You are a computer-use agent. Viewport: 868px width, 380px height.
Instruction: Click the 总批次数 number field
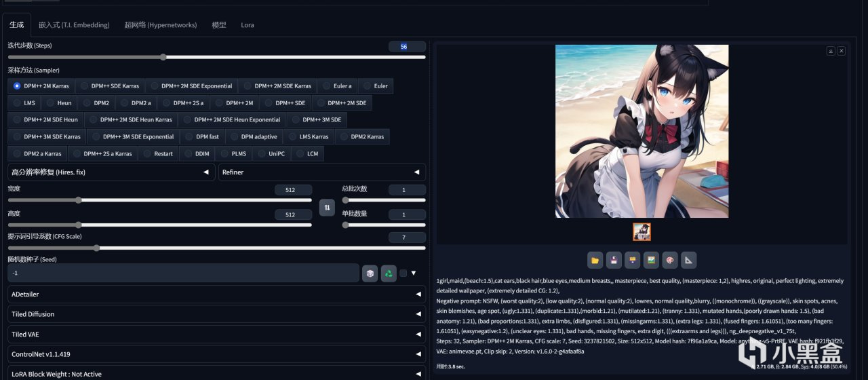pyautogui.click(x=407, y=190)
